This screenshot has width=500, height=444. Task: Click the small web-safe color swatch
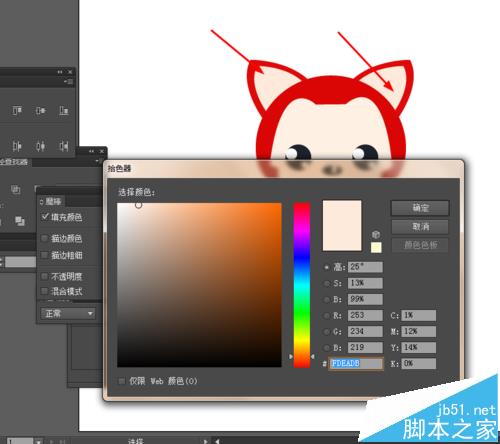376,247
